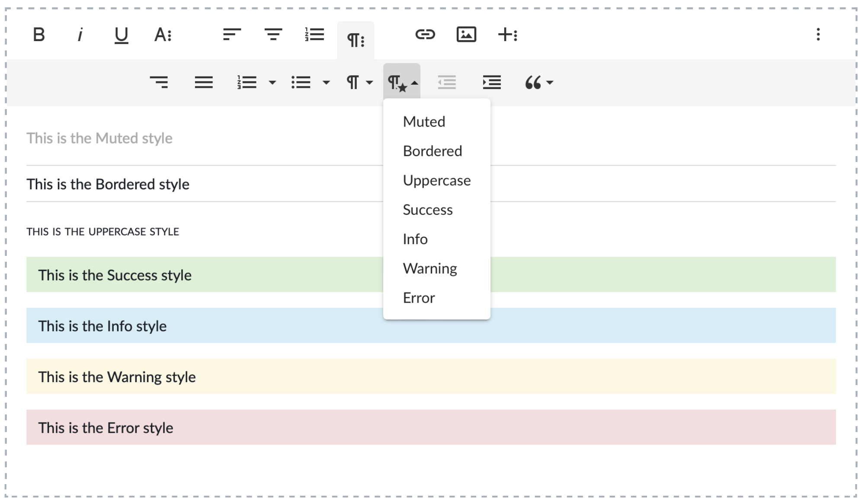Toggle underline formatting
The width and height of the screenshot is (865, 504).
point(121,35)
